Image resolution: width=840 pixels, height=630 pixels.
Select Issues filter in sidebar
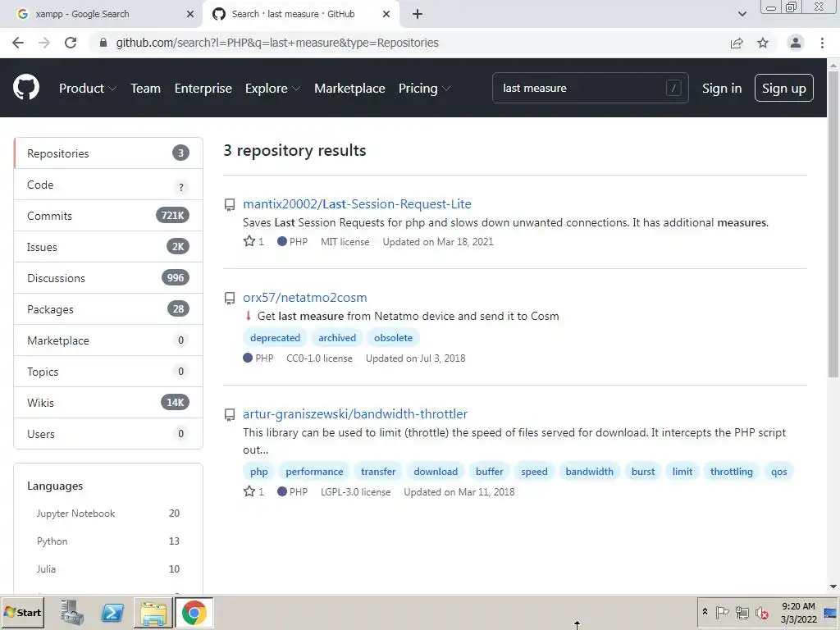[108, 247]
